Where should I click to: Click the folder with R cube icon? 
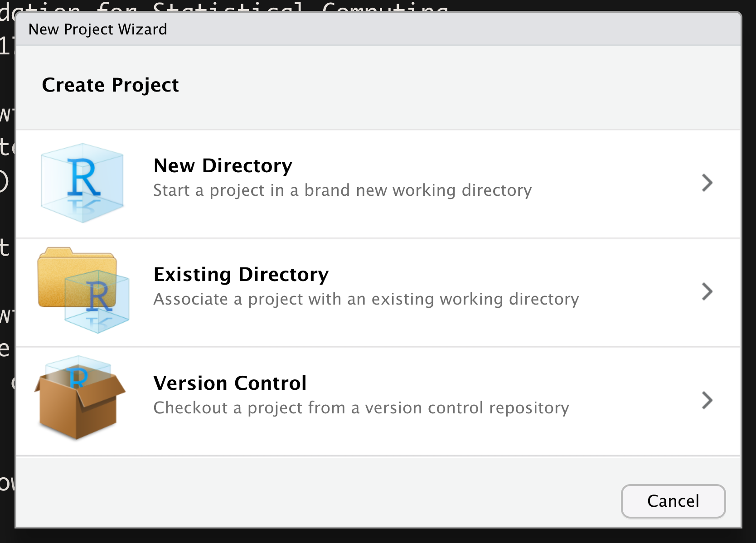pyautogui.click(x=83, y=291)
